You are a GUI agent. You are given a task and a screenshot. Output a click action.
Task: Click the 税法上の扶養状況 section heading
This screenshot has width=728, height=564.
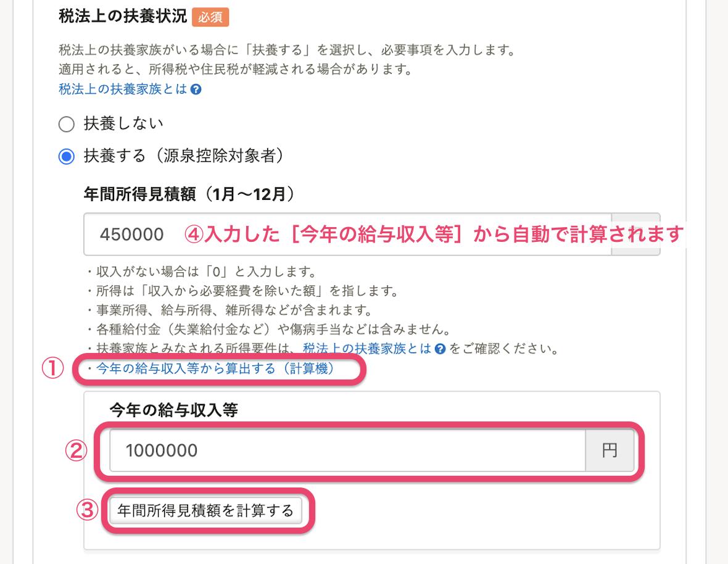click(123, 16)
